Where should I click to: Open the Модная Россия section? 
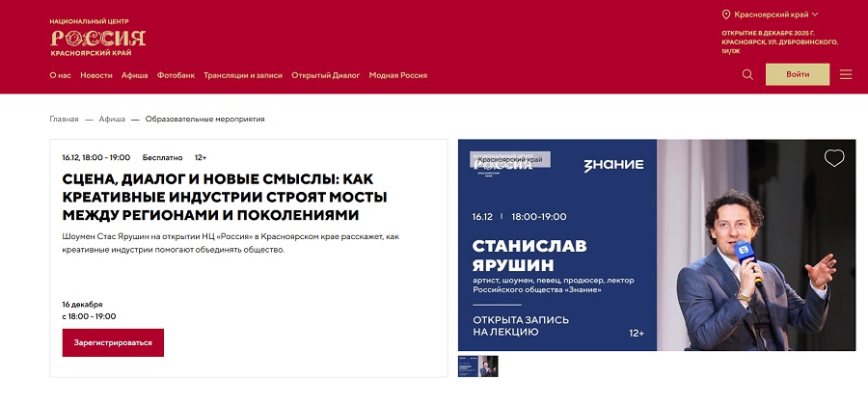397,75
